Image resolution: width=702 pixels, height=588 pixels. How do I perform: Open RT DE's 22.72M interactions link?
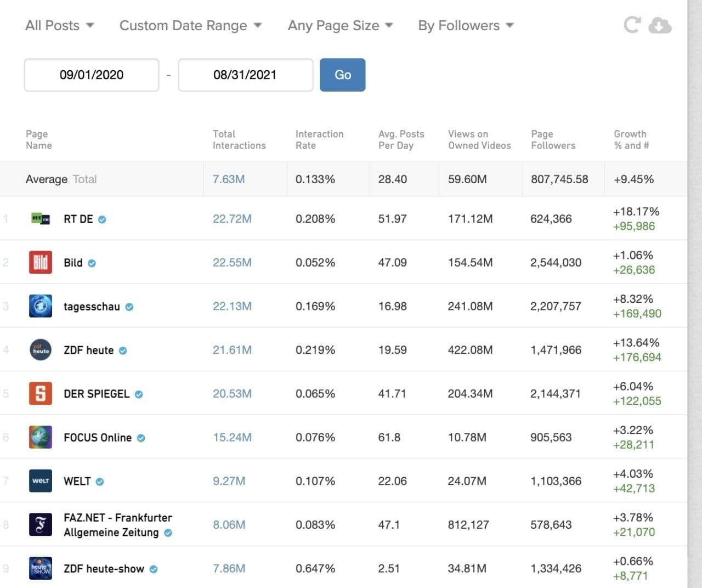coord(232,219)
